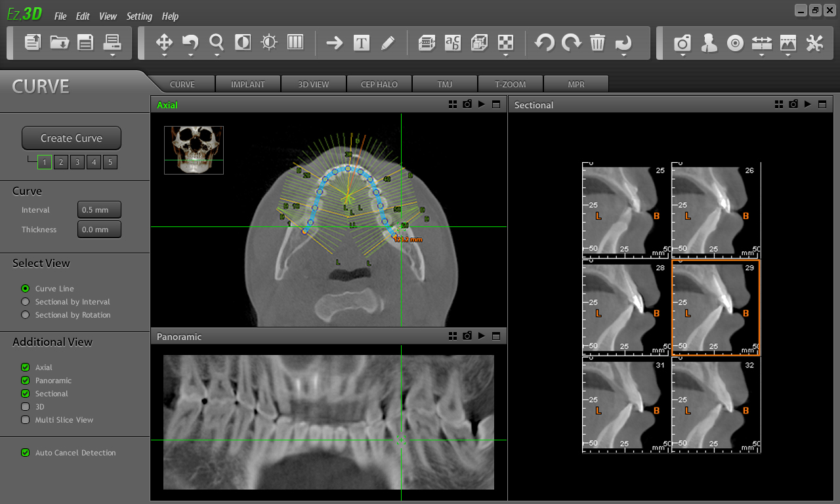Click the disc burn icon
The height and width of the screenshot is (504, 840).
click(736, 43)
